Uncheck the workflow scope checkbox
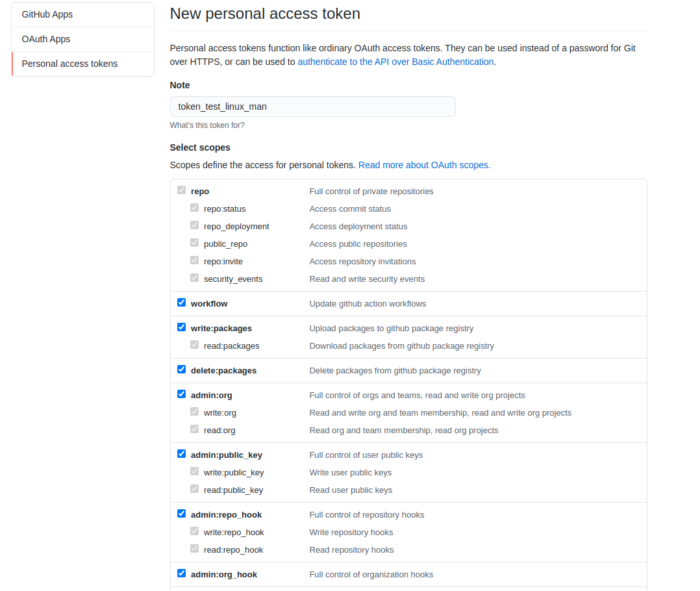The height and width of the screenshot is (591, 700). click(x=181, y=302)
